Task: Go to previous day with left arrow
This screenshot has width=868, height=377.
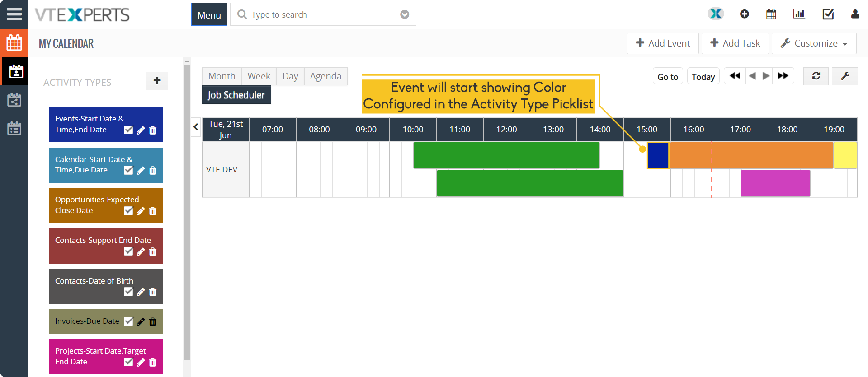Action: [x=752, y=76]
